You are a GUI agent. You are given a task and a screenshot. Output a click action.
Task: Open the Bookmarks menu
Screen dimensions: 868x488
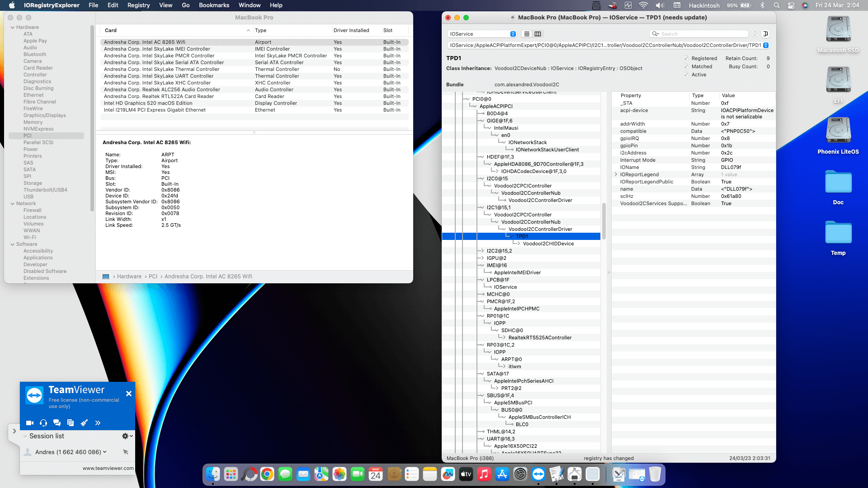click(214, 5)
